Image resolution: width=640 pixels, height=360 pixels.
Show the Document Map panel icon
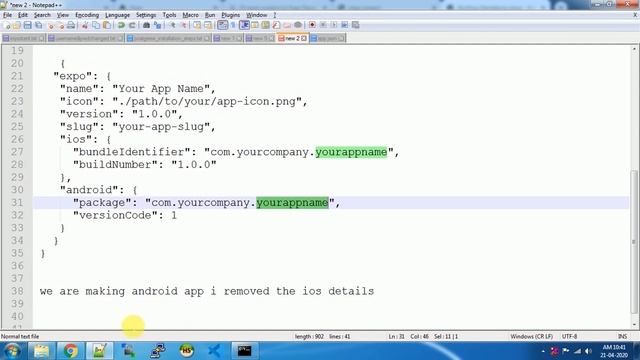[266, 25]
